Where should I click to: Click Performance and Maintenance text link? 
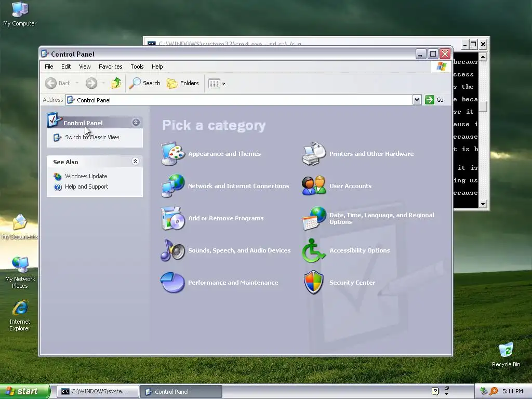click(233, 283)
